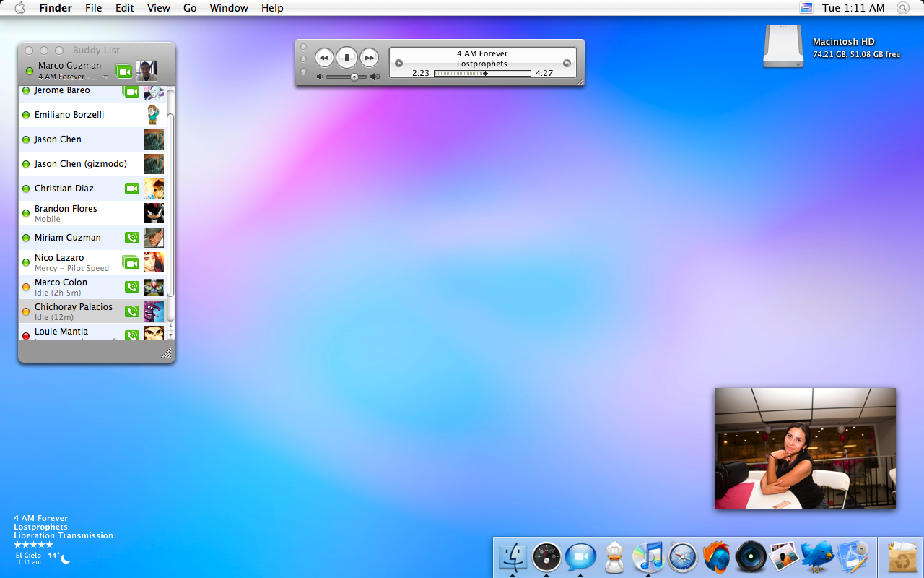924x578 pixels.
Task: Open the blue bird Twitter app in Dock
Action: 818,557
